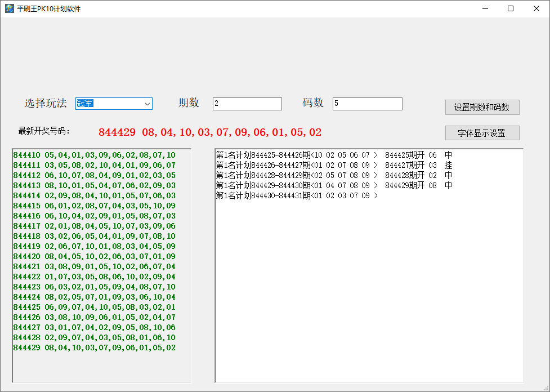Click plan line 844430-844431期
550x392 pixels.
coord(297,196)
